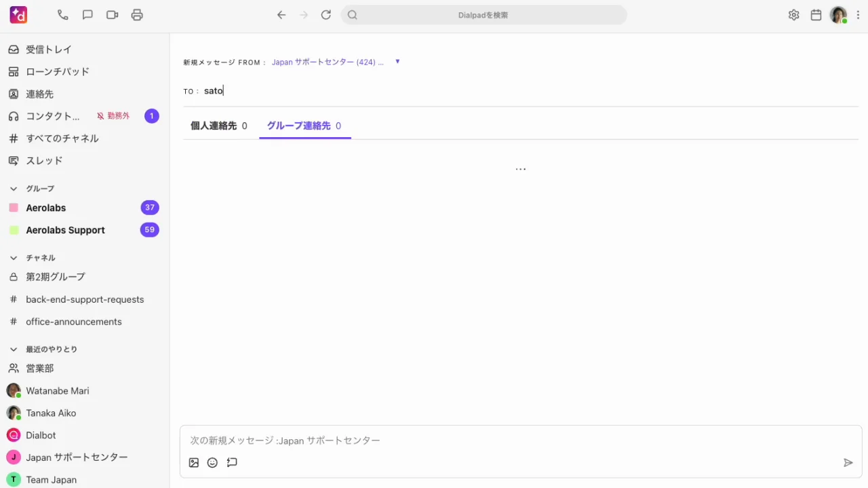The height and width of the screenshot is (488, 868).
Task: Send message with paper plane icon
Action: coord(848,463)
